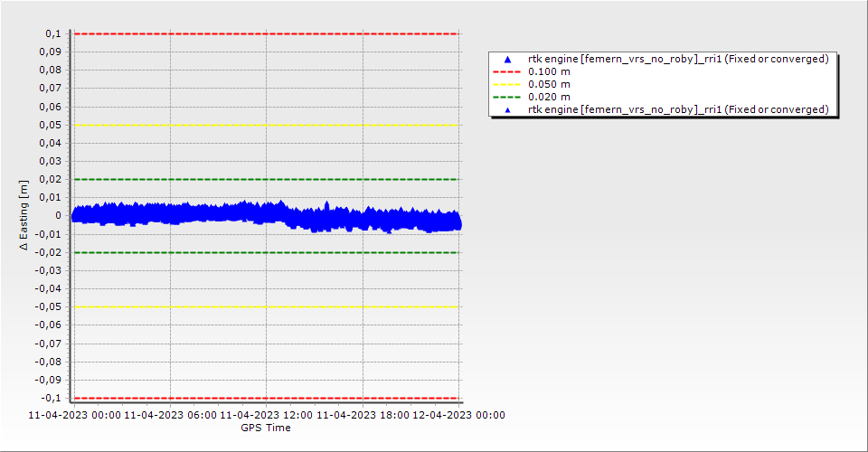The image size is (868, 452).
Task: Select the 0.100 m legend label
Action: [x=550, y=71]
